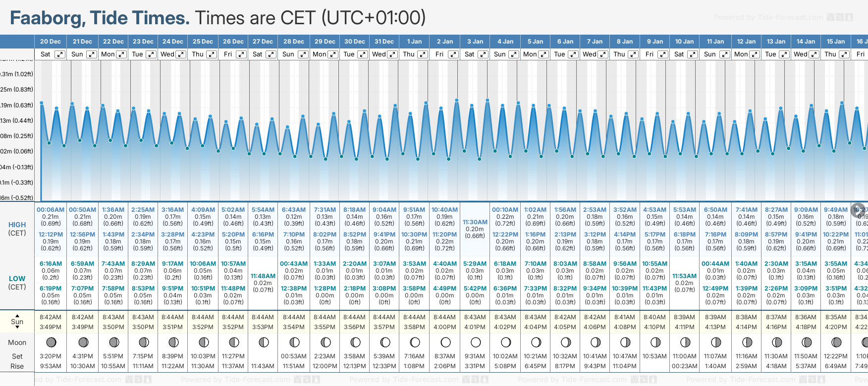Click the sunset down arrow below Sun label
This screenshot has height=386, width=868.
coord(17,328)
